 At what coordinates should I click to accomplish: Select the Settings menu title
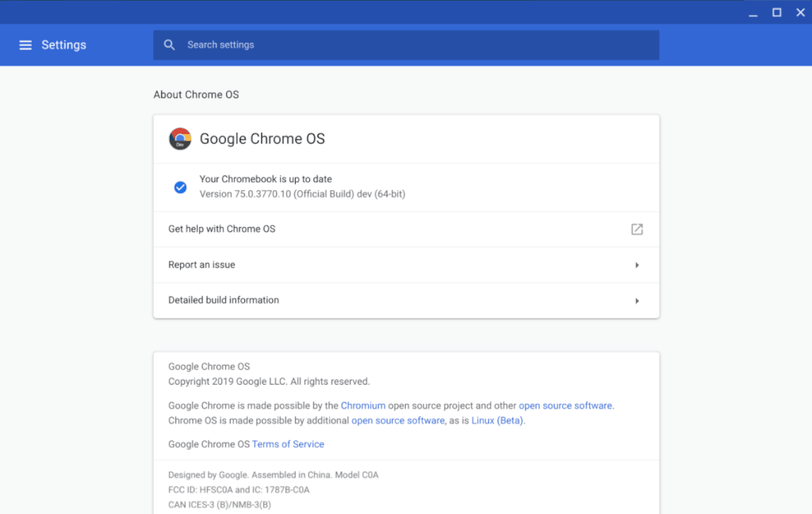click(64, 45)
